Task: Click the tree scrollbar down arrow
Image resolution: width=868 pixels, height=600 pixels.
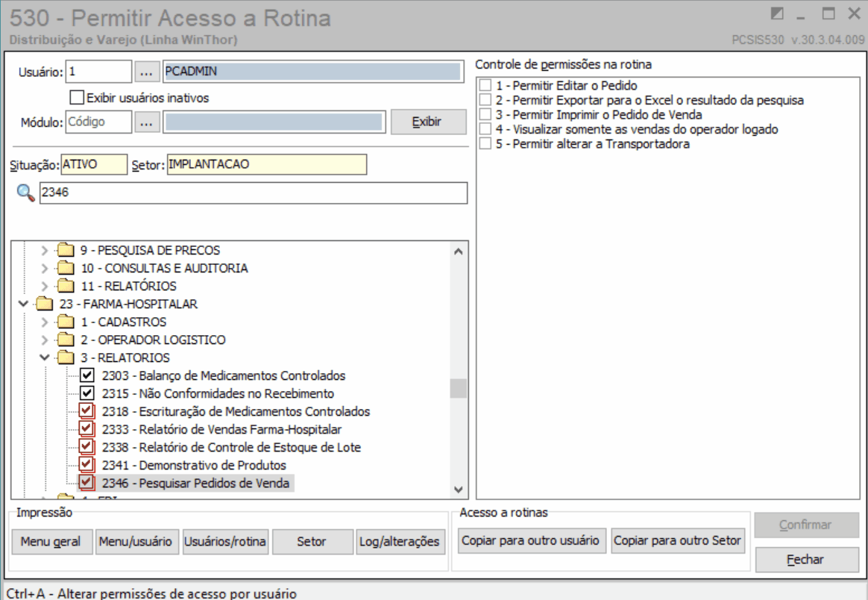Action: pyautogui.click(x=459, y=490)
